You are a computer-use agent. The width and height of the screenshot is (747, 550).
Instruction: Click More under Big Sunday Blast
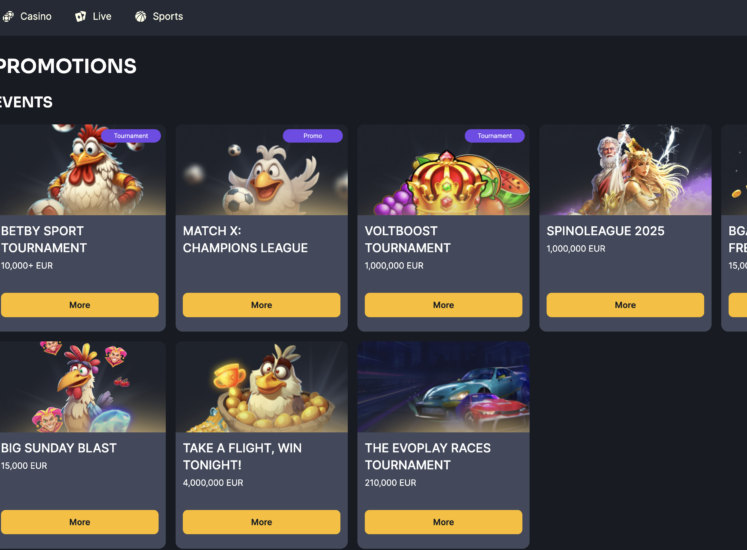pos(80,522)
